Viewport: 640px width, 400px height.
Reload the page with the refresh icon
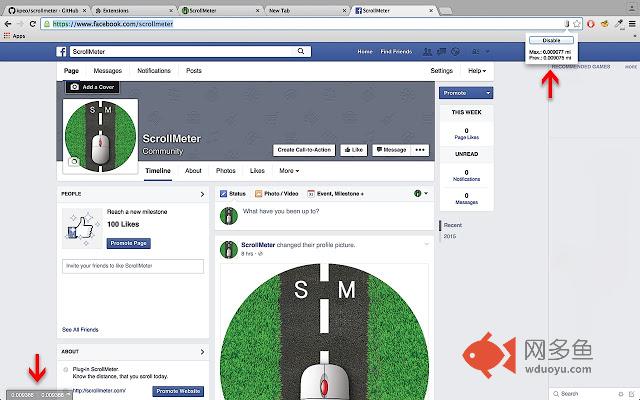point(33,24)
